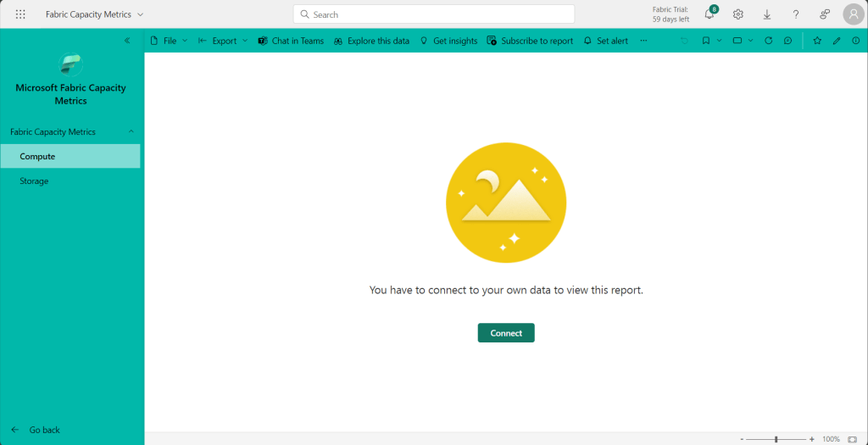The height and width of the screenshot is (445, 868).
Task: Add report to favorites with star
Action: pyautogui.click(x=817, y=41)
